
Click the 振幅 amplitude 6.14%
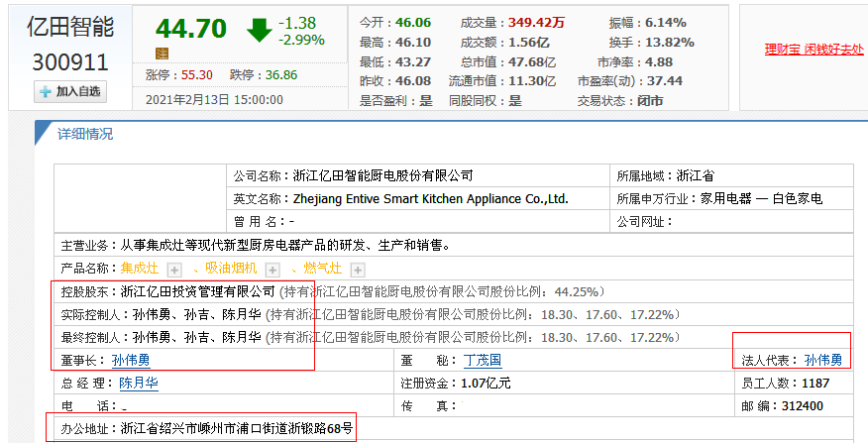coord(666,23)
